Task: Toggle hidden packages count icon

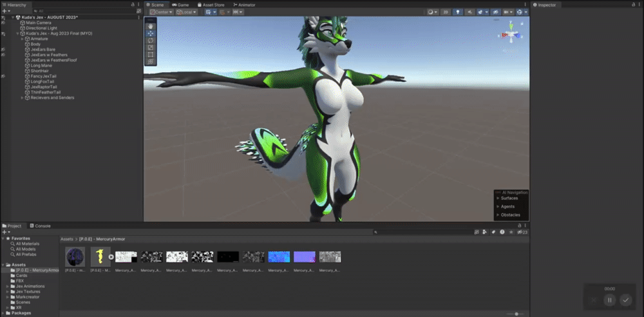Action: pos(522,233)
